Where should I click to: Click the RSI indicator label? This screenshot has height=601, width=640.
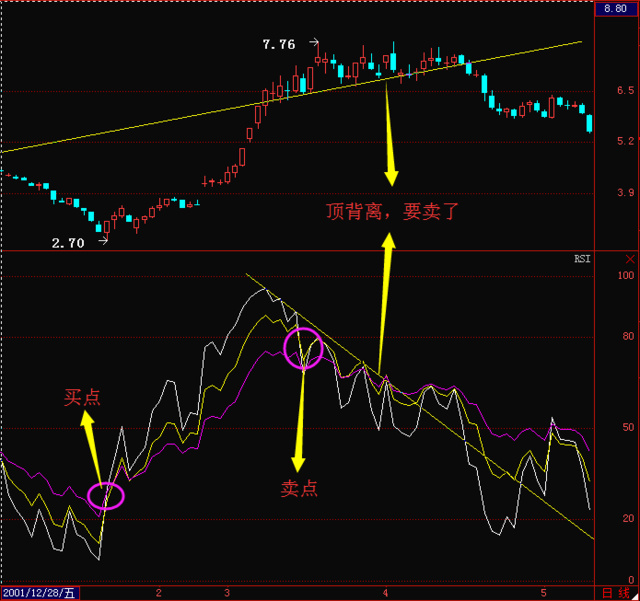[x=582, y=259]
